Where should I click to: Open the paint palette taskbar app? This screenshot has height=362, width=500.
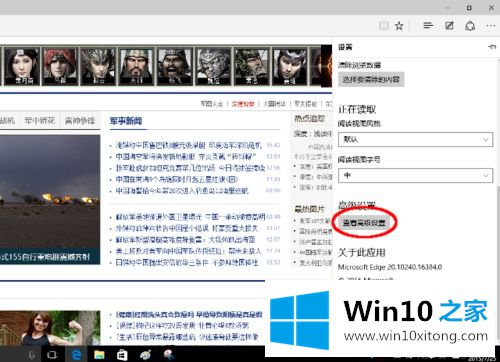[x=145, y=355]
